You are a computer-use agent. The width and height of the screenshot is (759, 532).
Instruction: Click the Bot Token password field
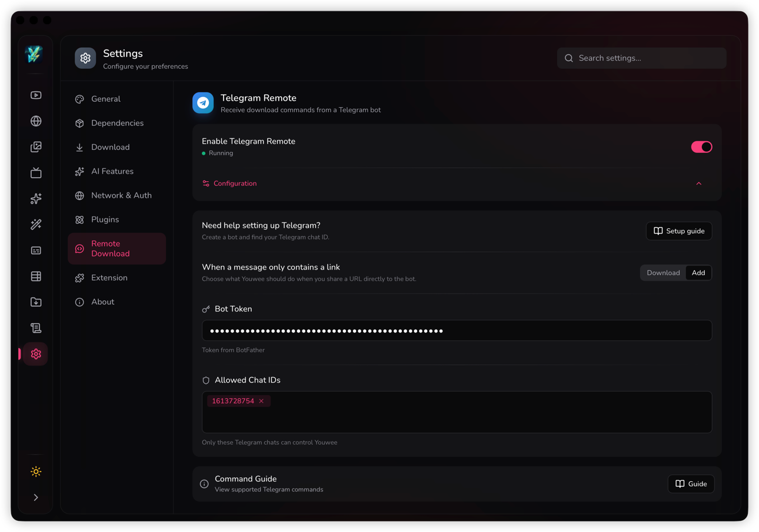[457, 331]
